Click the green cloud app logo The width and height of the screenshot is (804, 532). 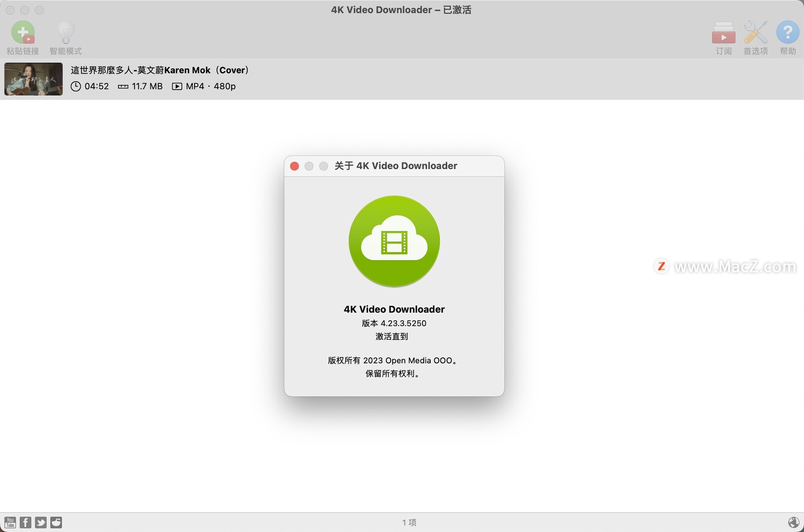click(x=394, y=241)
